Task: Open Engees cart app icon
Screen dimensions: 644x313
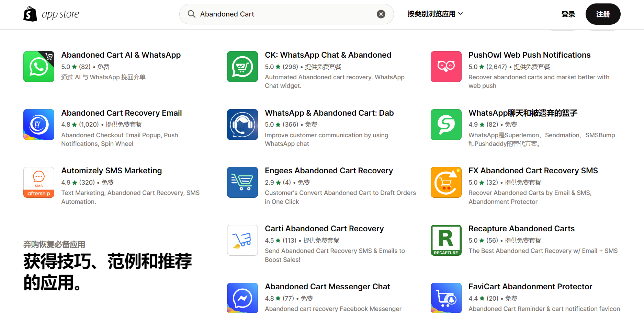Action: pos(242,182)
